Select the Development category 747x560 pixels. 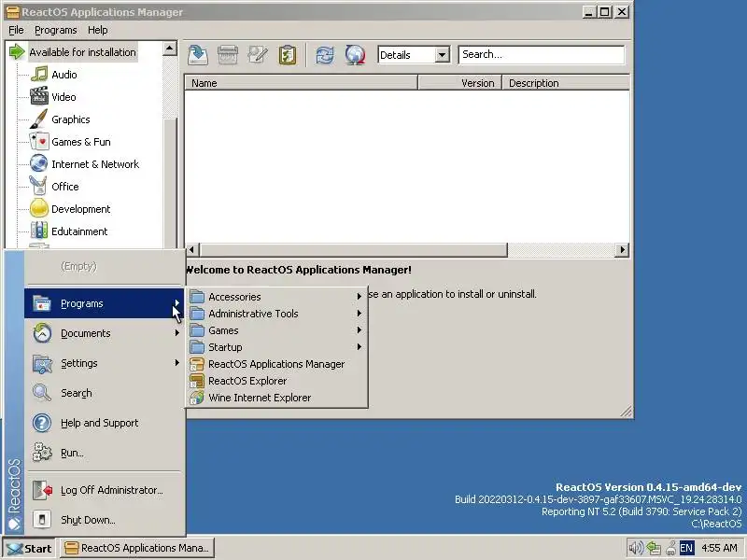[x=80, y=209]
